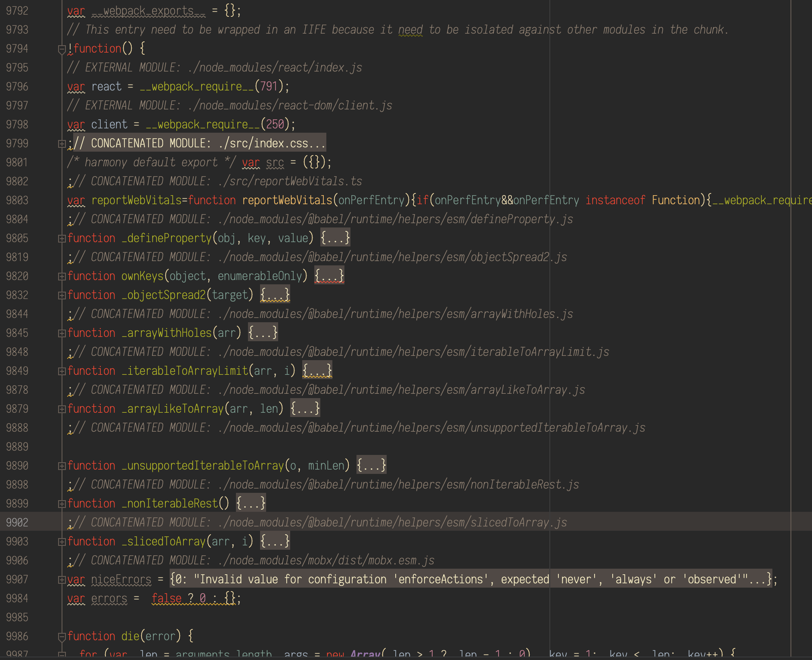This screenshot has height=660, width=812.
Task: Click the client variable on line 9798
Action: click(109, 125)
